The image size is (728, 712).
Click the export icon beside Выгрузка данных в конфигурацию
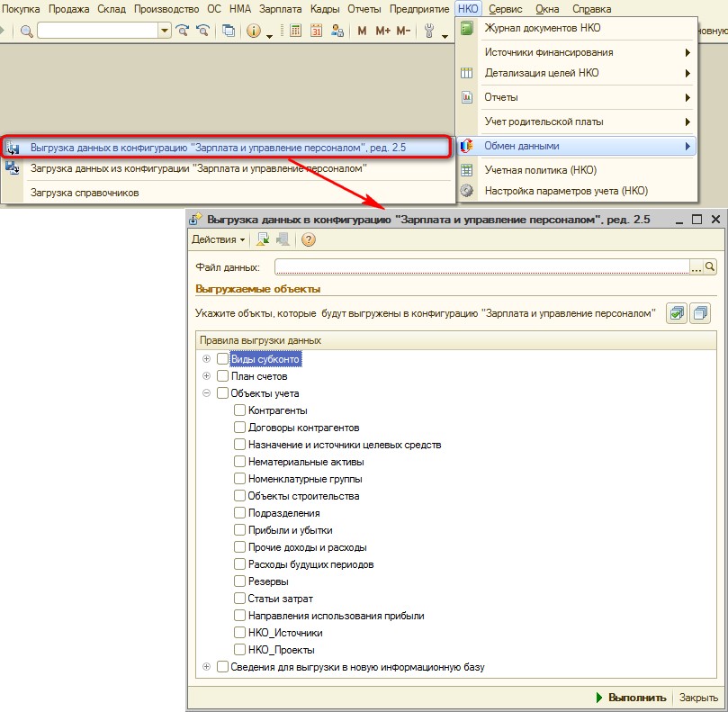(13, 148)
